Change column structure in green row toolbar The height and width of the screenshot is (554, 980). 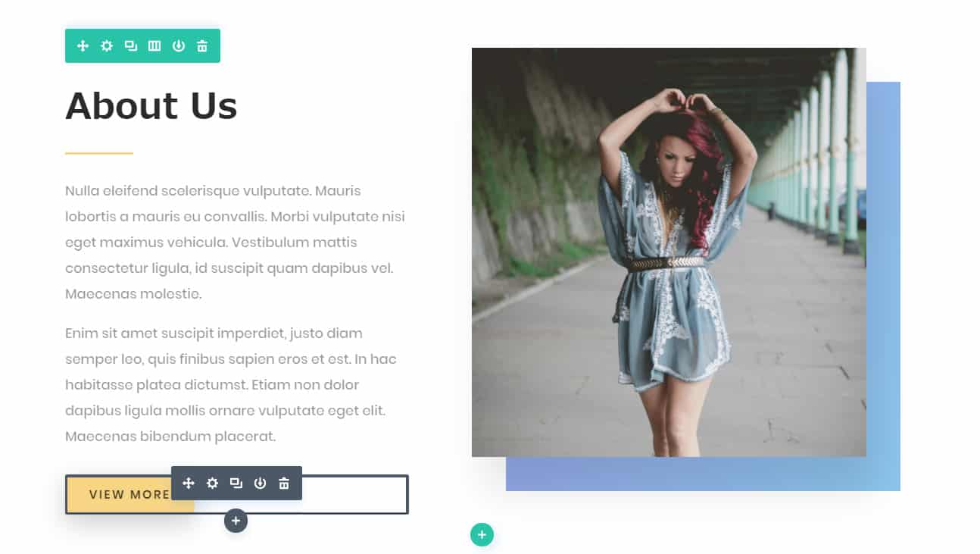(154, 46)
